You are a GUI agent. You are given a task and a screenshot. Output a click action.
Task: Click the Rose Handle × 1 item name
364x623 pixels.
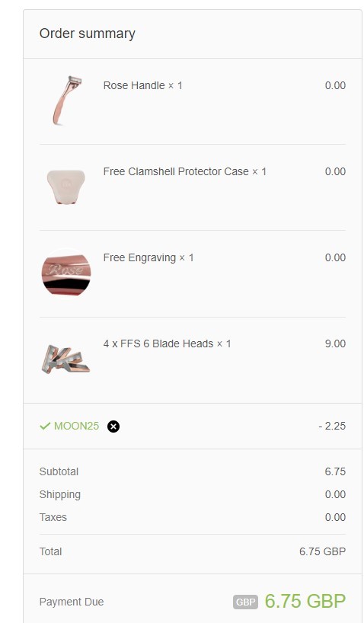(x=142, y=85)
